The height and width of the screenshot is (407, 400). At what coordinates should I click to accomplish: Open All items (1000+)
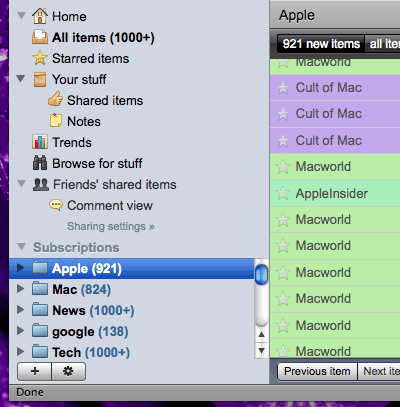pos(103,37)
